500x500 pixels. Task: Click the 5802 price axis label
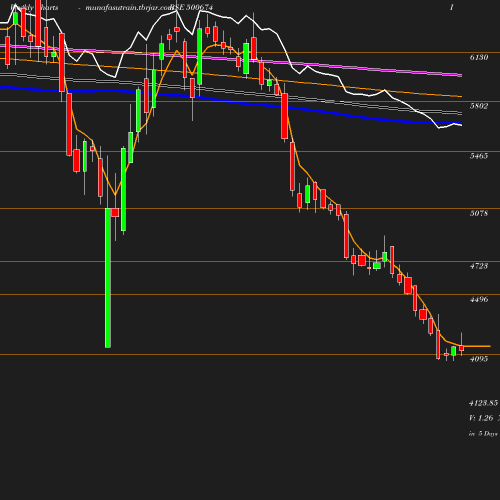(479, 106)
